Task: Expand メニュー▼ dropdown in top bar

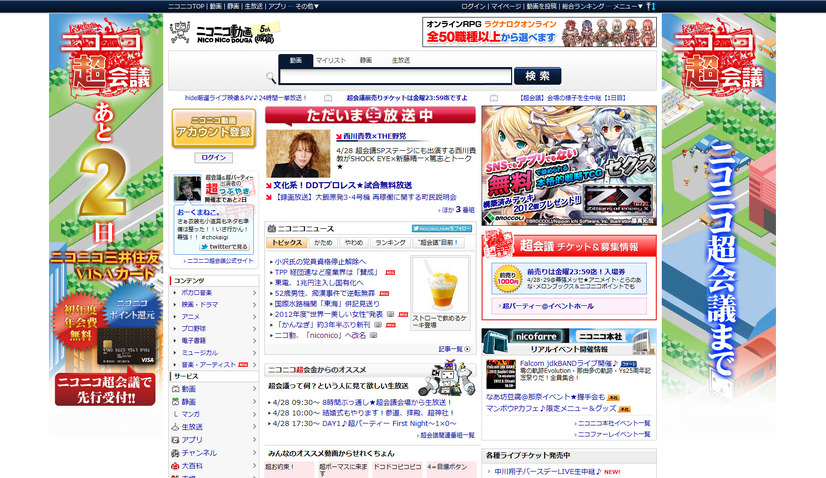Action: [x=627, y=6]
